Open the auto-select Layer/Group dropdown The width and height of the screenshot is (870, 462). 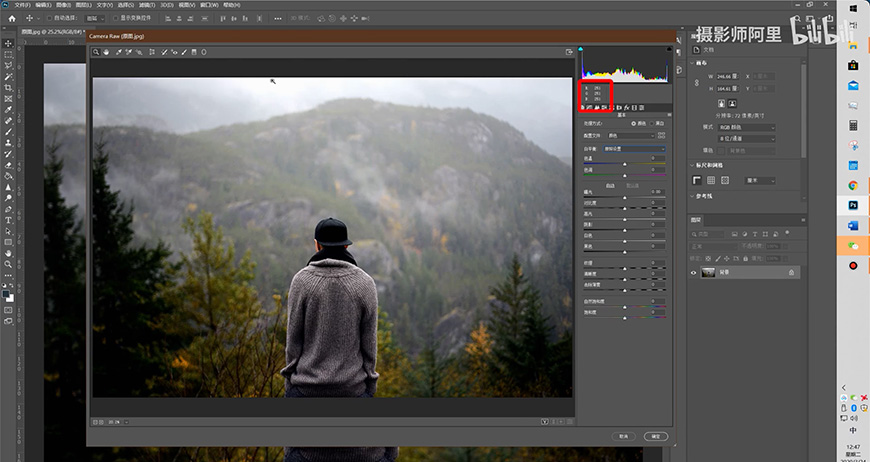pyautogui.click(x=94, y=18)
